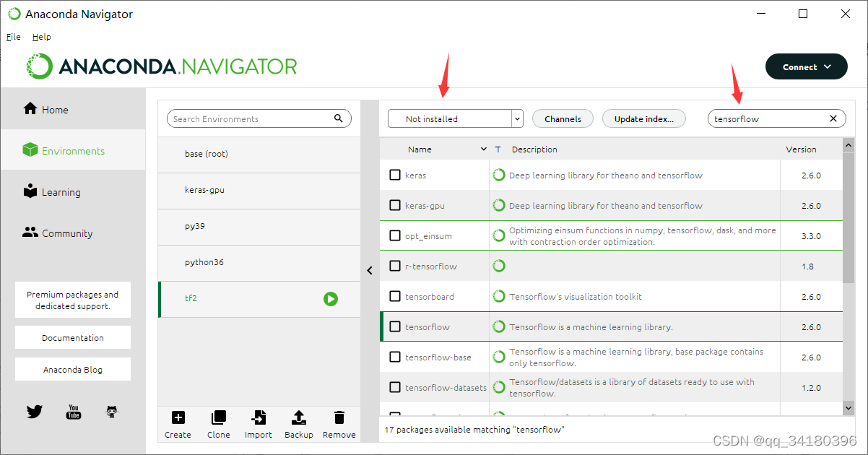This screenshot has height=455, width=868.
Task: Click the package search field containing tensorflow
Action: pos(776,118)
